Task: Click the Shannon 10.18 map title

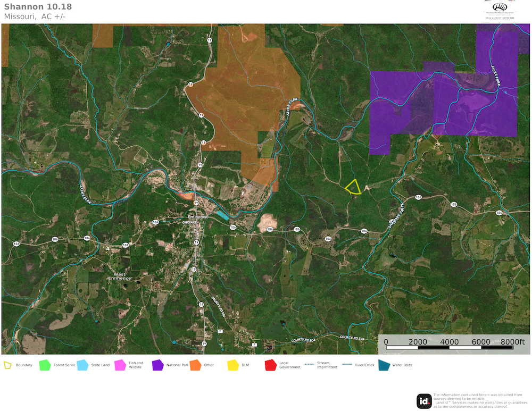Action: (x=38, y=7)
